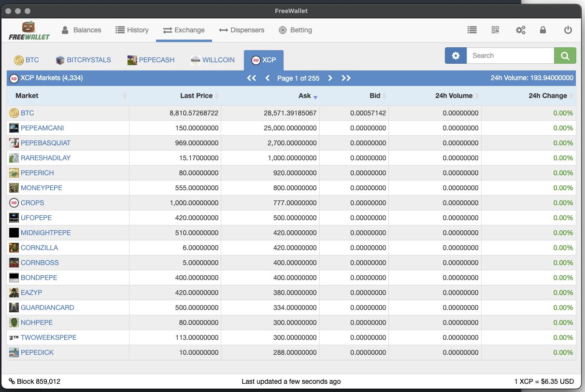Switch to BITCRYSTALS market tab

[83, 60]
